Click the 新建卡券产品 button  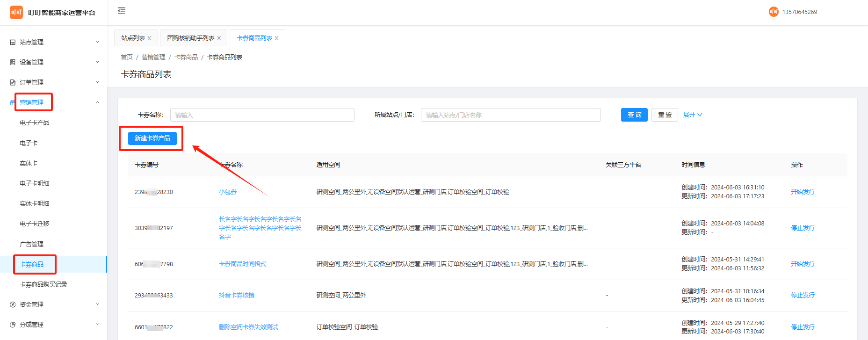[x=152, y=138]
